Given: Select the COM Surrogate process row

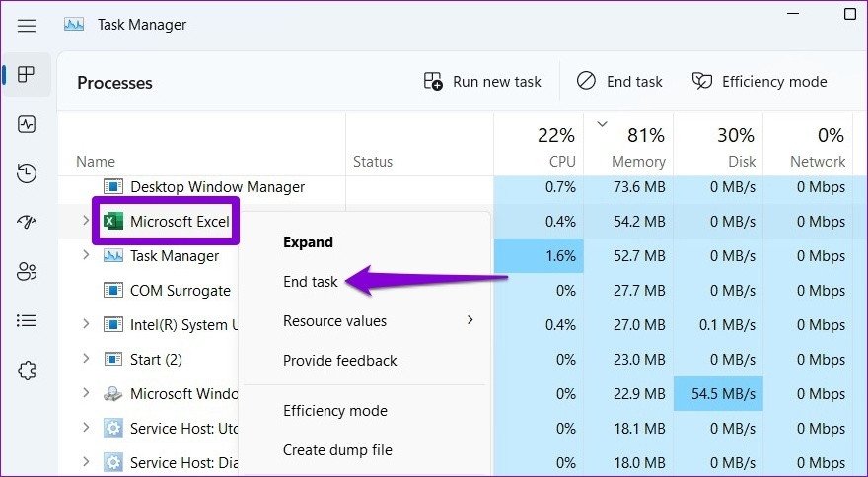Looking at the screenshot, I should click(x=181, y=291).
